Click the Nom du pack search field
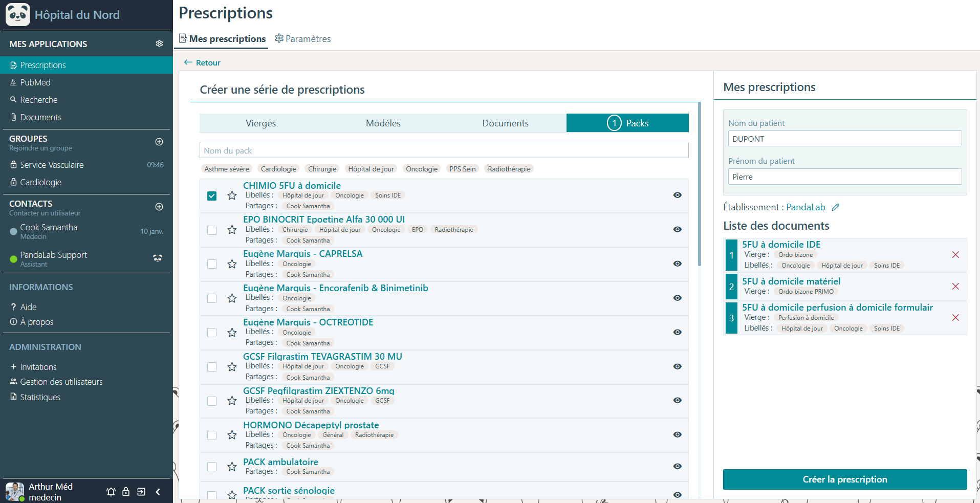This screenshot has height=503, width=980. coord(444,150)
